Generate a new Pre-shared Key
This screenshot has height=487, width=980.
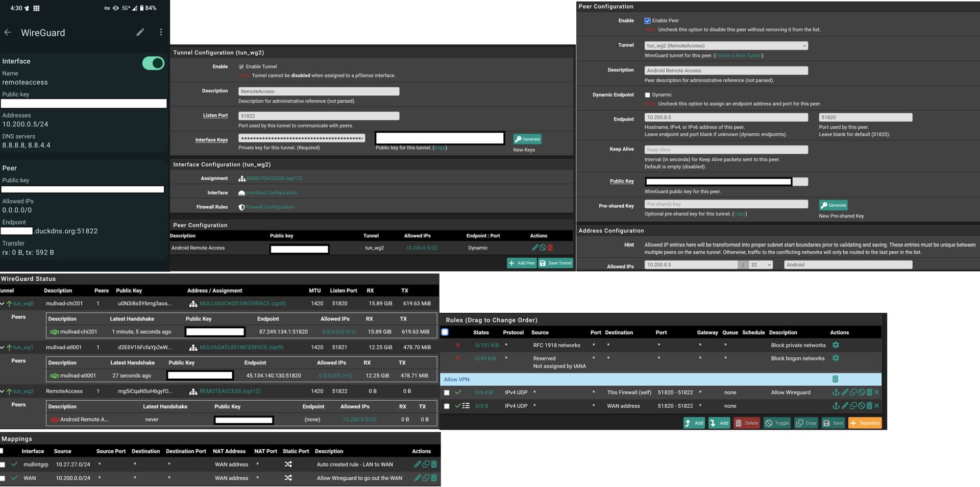coord(833,205)
